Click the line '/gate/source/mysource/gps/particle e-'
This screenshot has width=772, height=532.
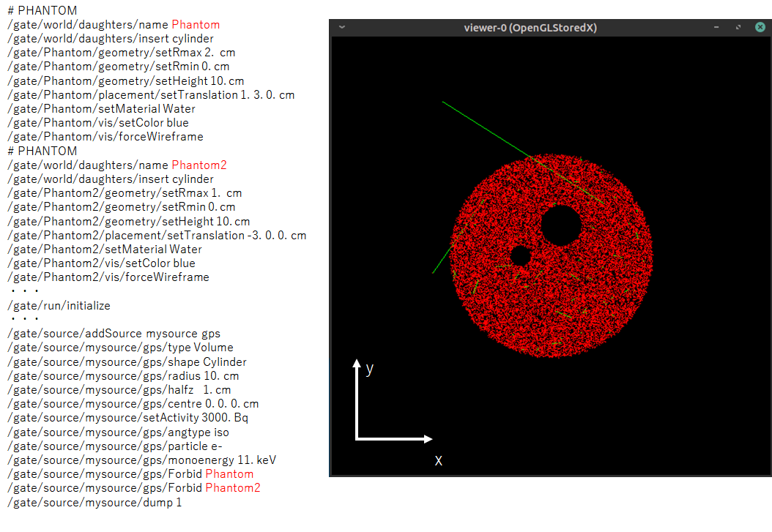pyautogui.click(x=115, y=446)
